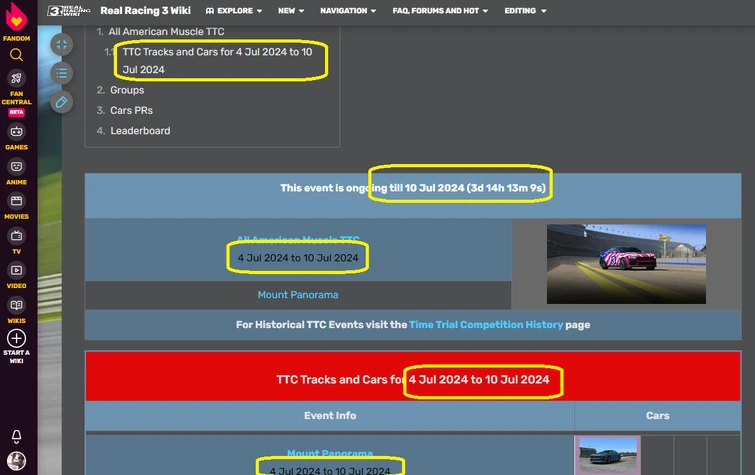
Task: Open the Real Racing 3 Wiki title link
Action: pos(145,11)
